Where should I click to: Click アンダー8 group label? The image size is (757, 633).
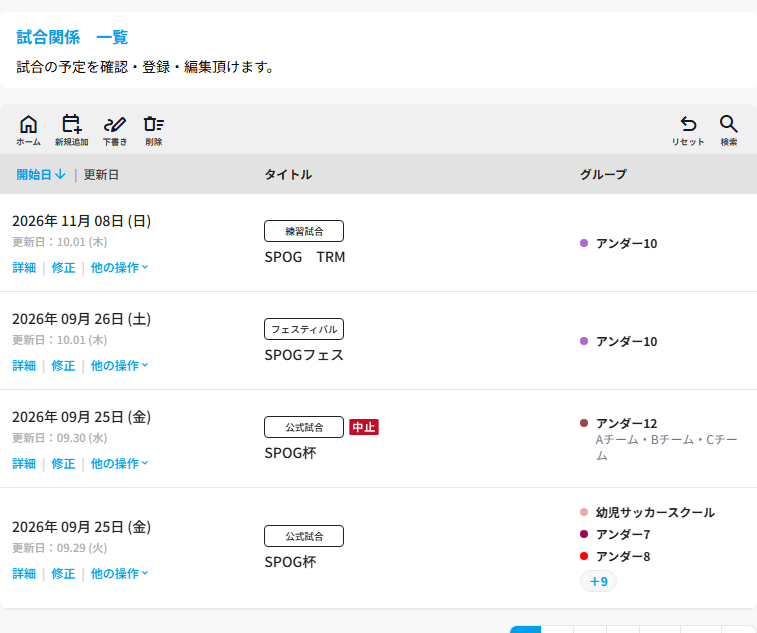(x=623, y=557)
